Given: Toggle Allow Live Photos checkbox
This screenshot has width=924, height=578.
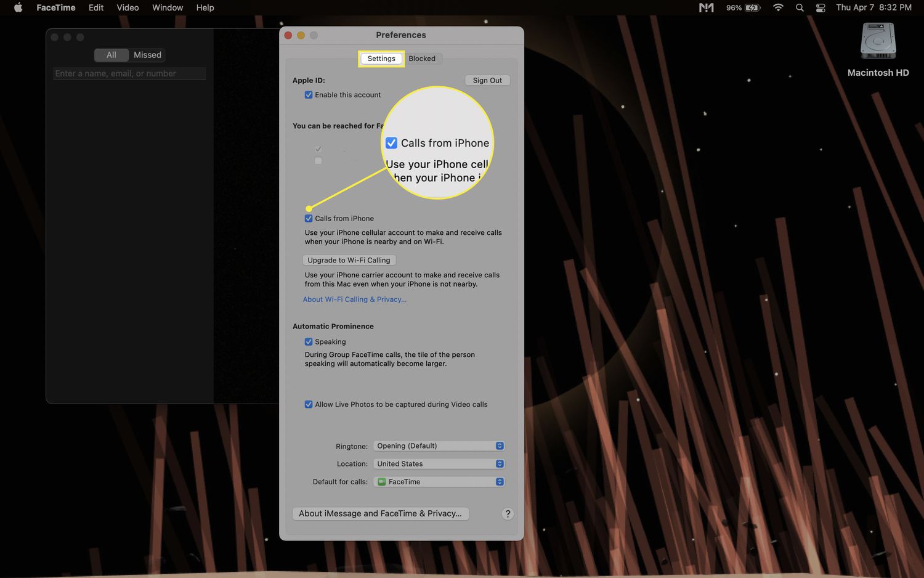Looking at the screenshot, I should [309, 405].
